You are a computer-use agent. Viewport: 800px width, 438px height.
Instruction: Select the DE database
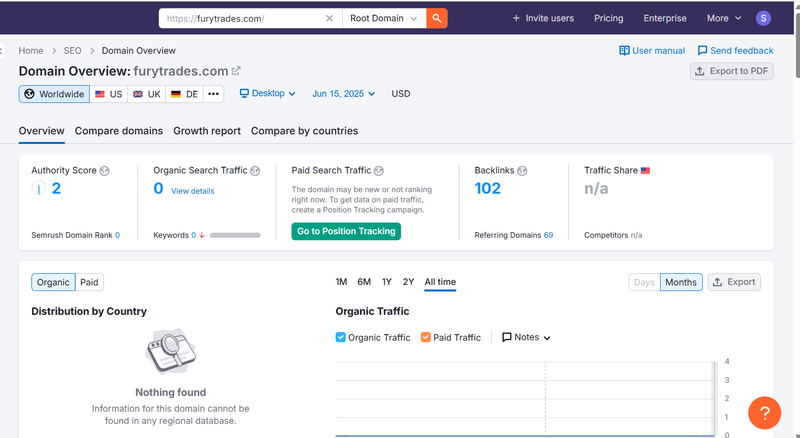[185, 94]
